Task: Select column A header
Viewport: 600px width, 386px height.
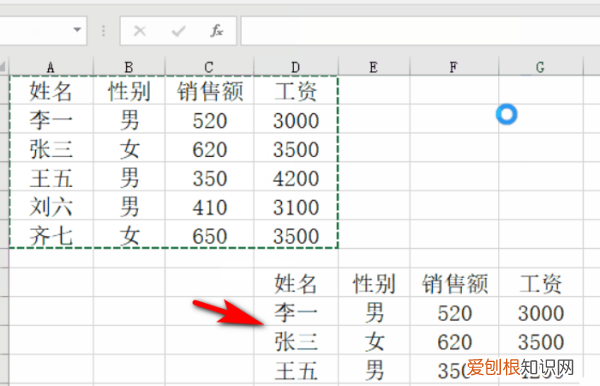Action: pyautogui.click(x=51, y=67)
